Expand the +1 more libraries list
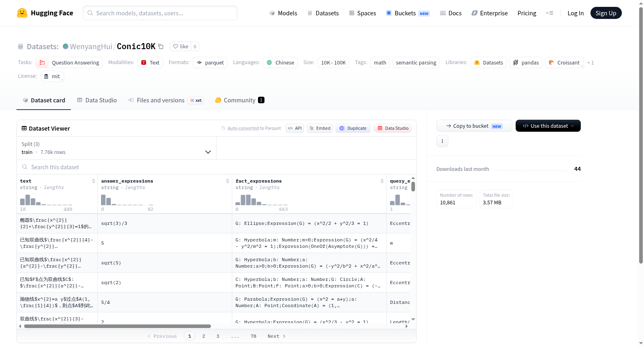 [590, 62]
